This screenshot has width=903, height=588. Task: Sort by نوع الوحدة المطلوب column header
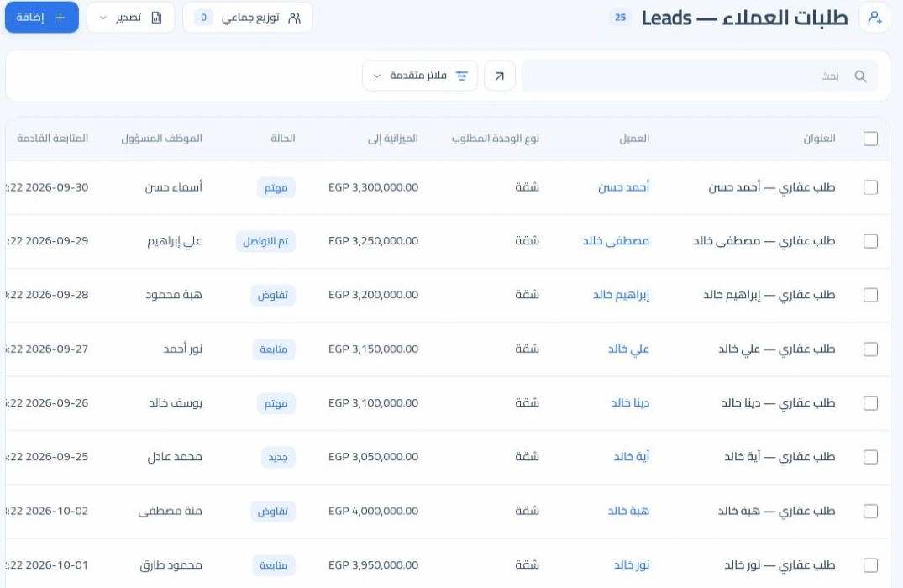(x=496, y=139)
